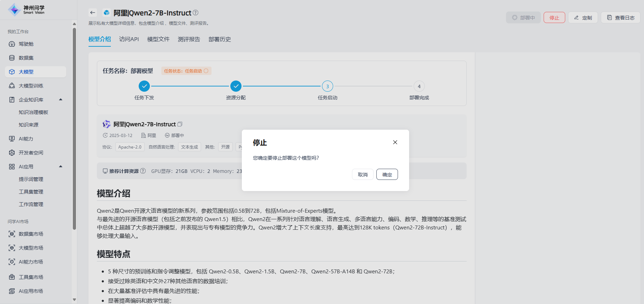Open 开发者空间 in sidebar
The height and width of the screenshot is (304, 644).
click(x=31, y=153)
